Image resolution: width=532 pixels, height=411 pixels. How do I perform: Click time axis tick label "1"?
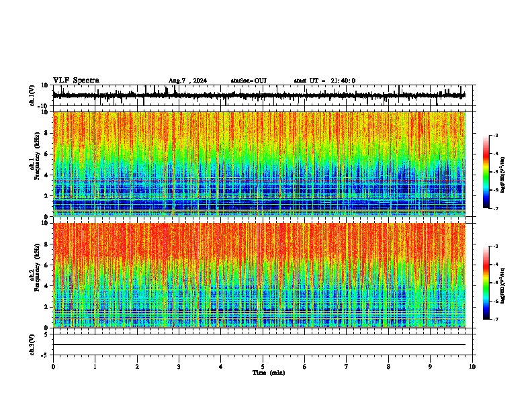point(95,367)
